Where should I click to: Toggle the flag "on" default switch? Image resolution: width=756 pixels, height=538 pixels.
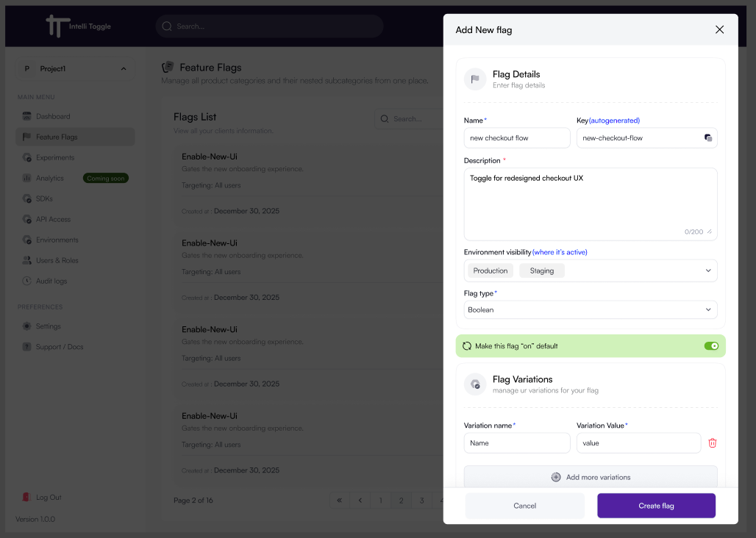(710, 346)
